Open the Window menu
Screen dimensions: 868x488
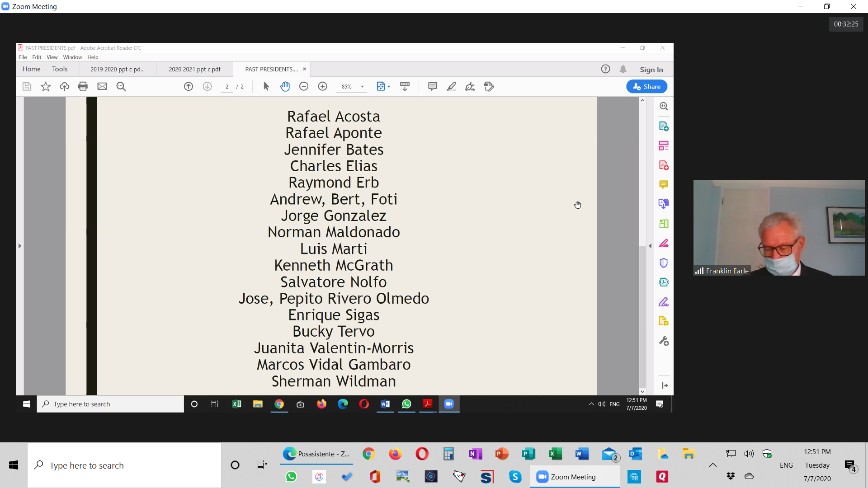[x=72, y=57]
